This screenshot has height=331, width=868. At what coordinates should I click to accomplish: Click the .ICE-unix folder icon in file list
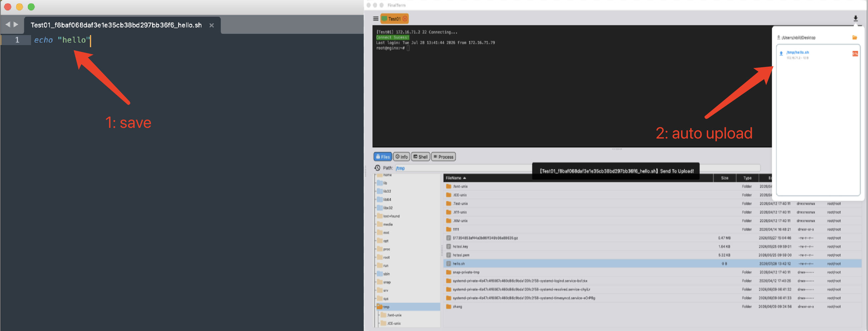[x=449, y=195]
